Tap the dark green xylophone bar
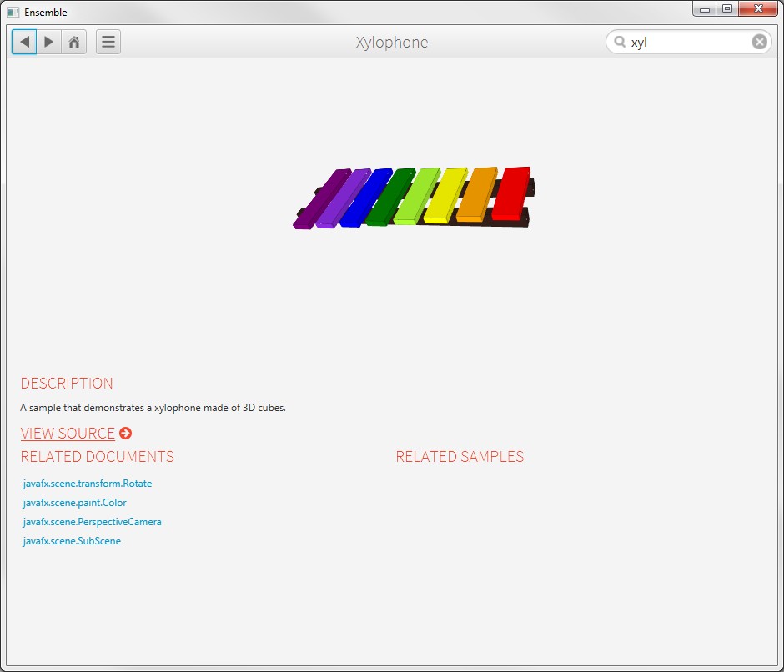Image resolution: width=784 pixels, height=672 pixels. pos(390,197)
